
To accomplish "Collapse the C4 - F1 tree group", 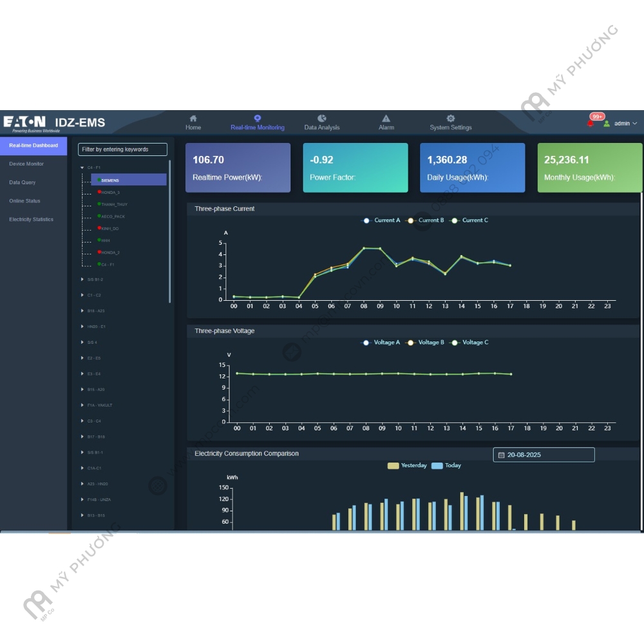I will pyautogui.click(x=82, y=167).
